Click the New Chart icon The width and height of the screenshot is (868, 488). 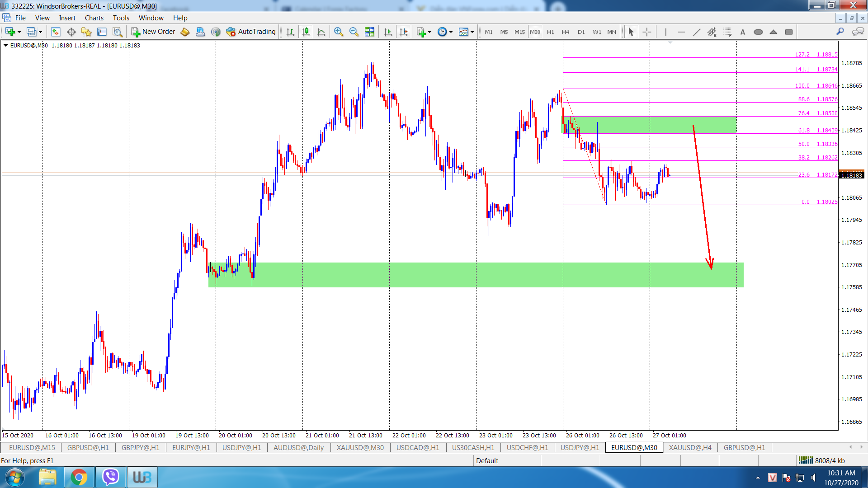[10, 32]
